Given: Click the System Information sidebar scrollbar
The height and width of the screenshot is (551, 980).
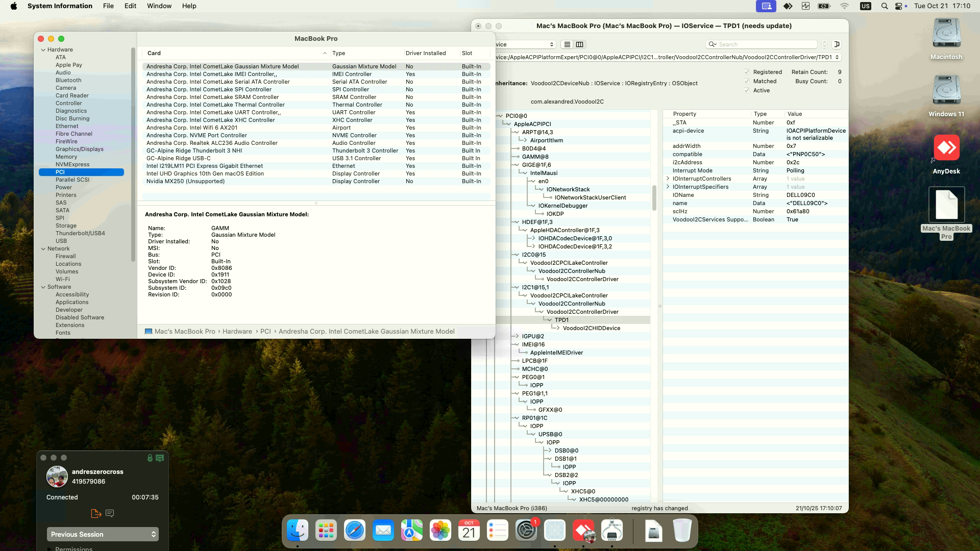Looking at the screenshot, I should [x=133, y=154].
